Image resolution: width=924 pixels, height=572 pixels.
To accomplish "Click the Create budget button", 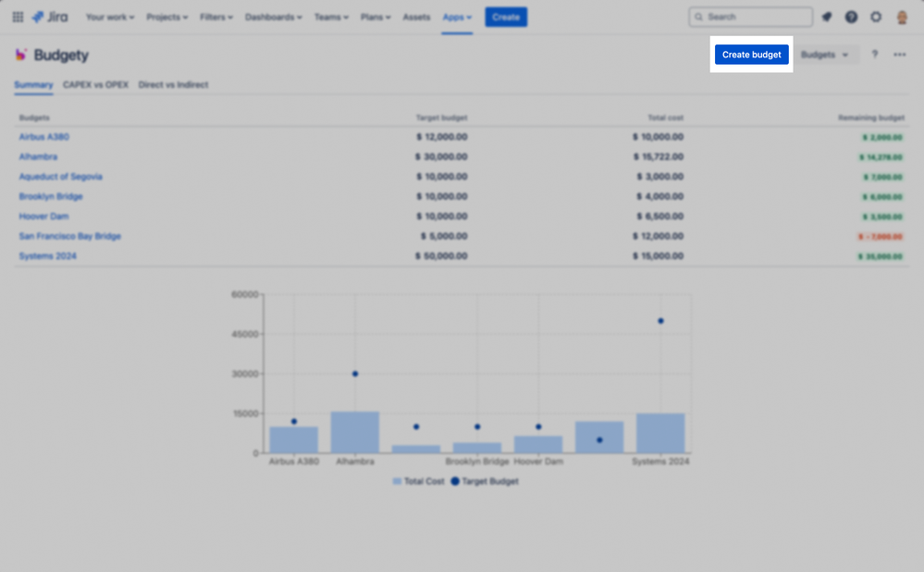I will [x=751, y=55].
